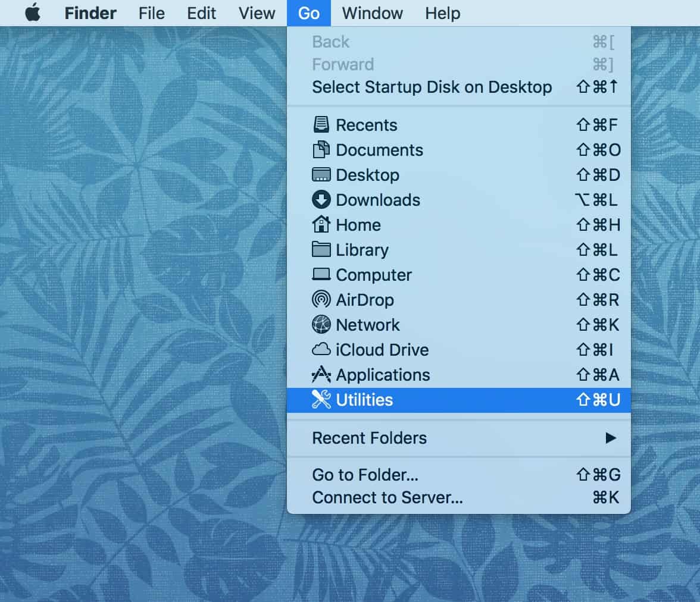The width and height of the screenshot is (700, 602).
Task: Select Connect to Server… option
Action: (387, 497)
